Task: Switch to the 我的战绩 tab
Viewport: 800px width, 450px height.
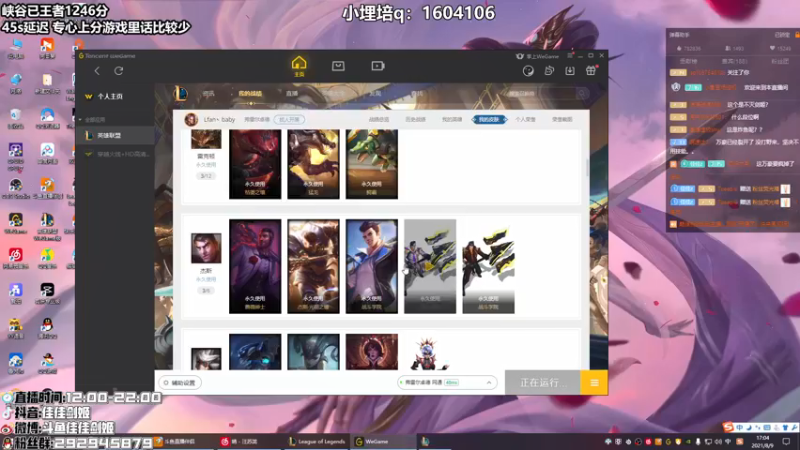Action: click(249, 94)
